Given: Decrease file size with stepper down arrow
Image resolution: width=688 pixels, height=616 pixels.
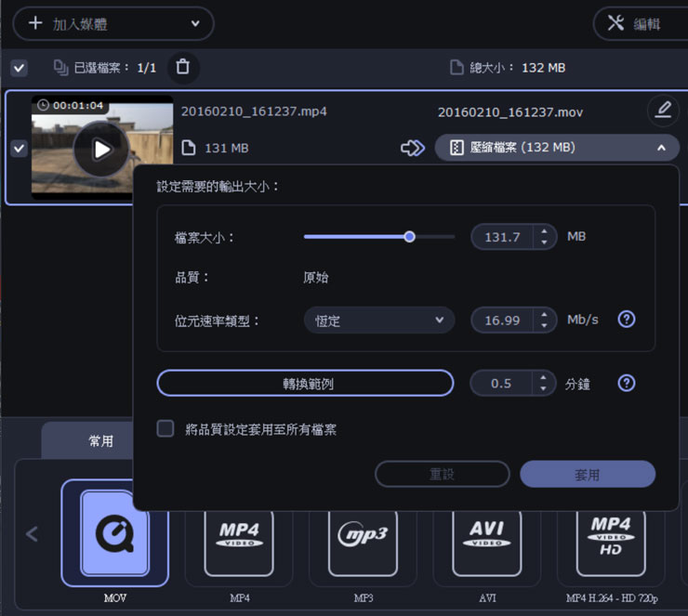Looking at the screenshot, I should pyautogui.click(x=544, y=242).
